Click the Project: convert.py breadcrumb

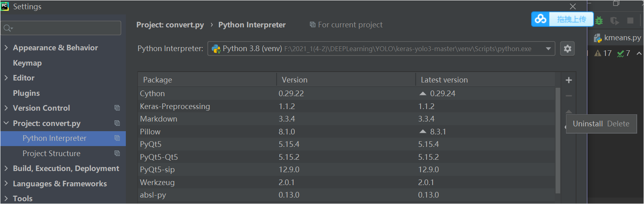click(170, 25)
